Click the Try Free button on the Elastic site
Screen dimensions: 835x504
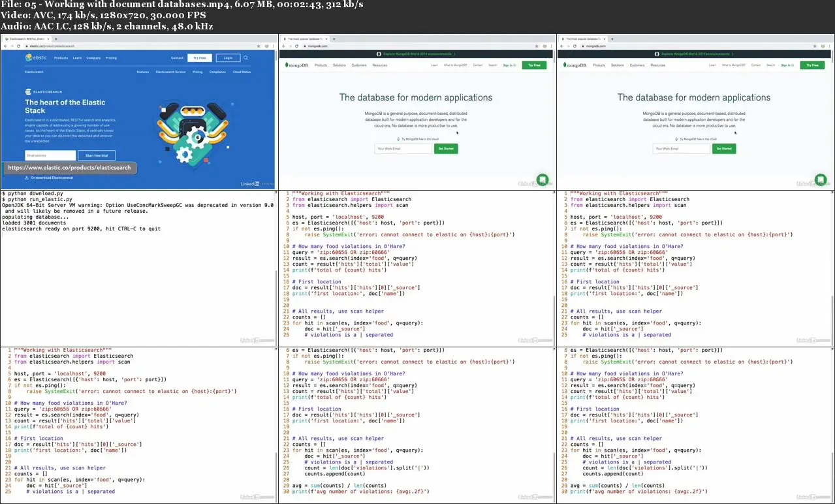pos(200,58)
